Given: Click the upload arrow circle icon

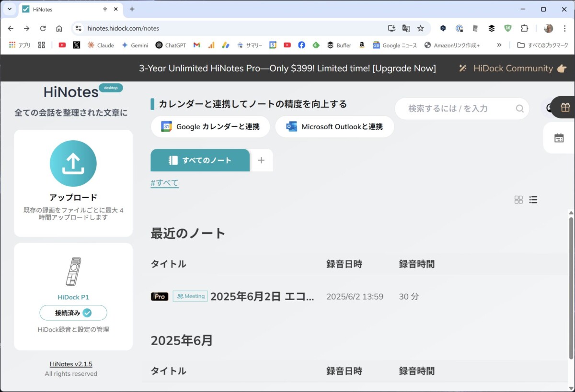Looking at the screenshot, I should point(73,163).
